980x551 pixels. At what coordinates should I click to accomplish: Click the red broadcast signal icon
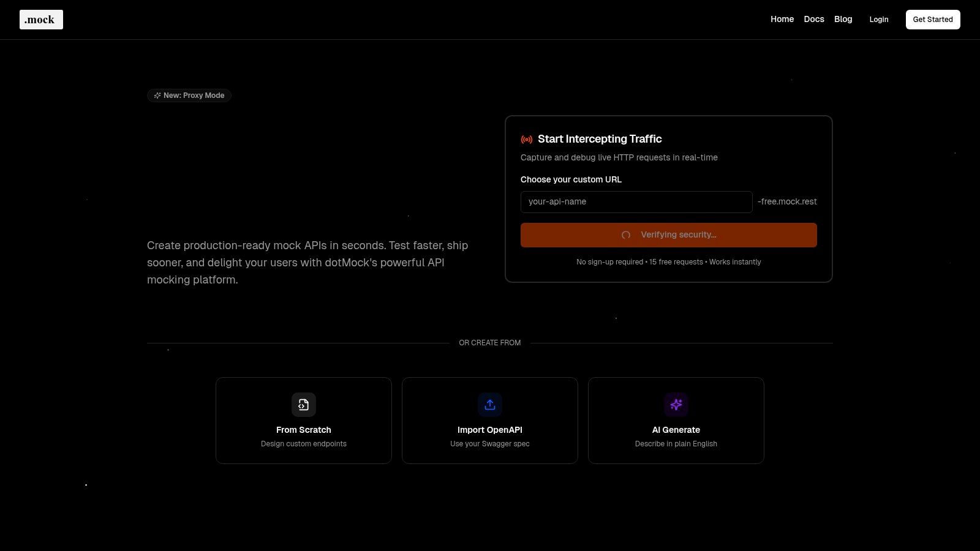[526, 140]
